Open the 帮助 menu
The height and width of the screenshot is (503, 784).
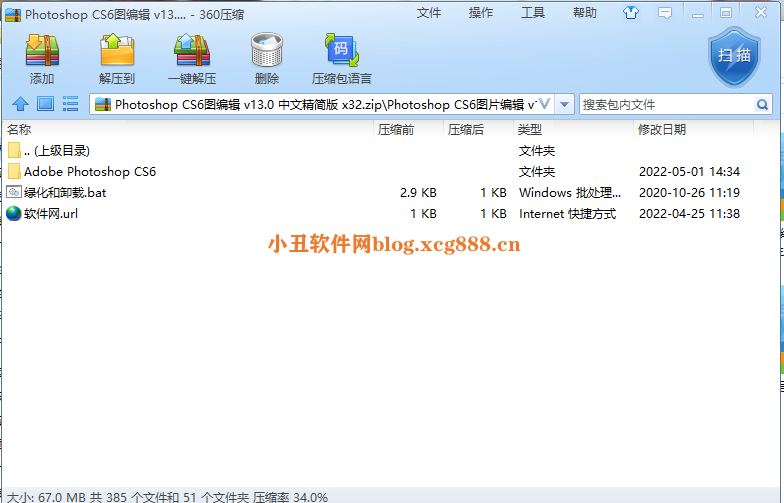pyautogui.click(x=584, y=12)
